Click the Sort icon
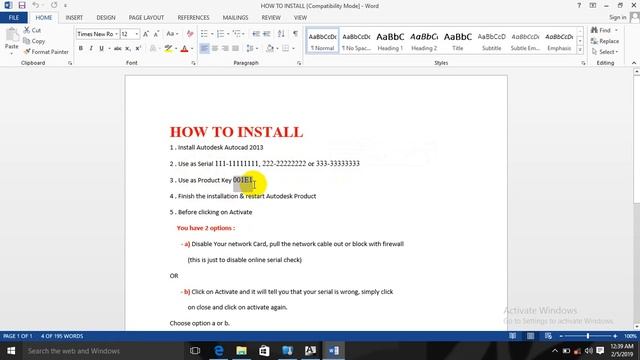This screenshot has width=640, height=360. point(281,34)
